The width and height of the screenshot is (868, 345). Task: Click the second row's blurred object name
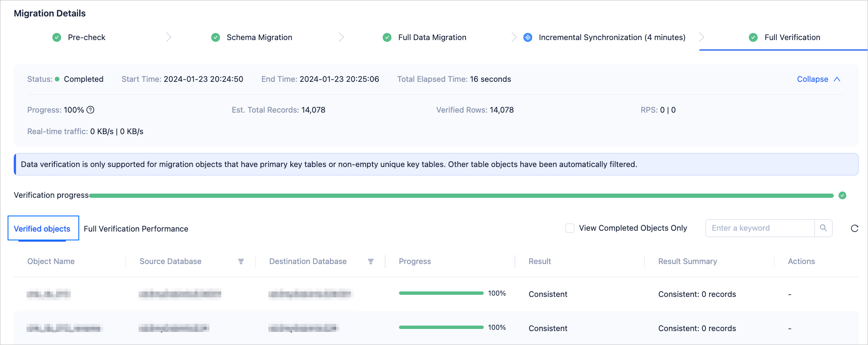(64, 328)
